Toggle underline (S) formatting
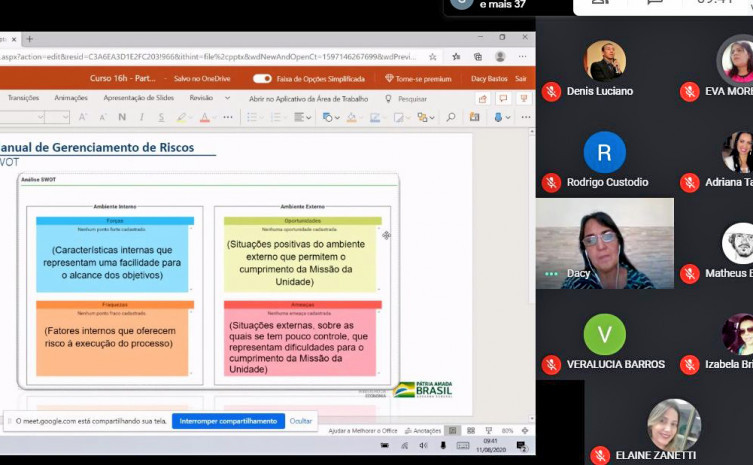 tap(161, 117)
